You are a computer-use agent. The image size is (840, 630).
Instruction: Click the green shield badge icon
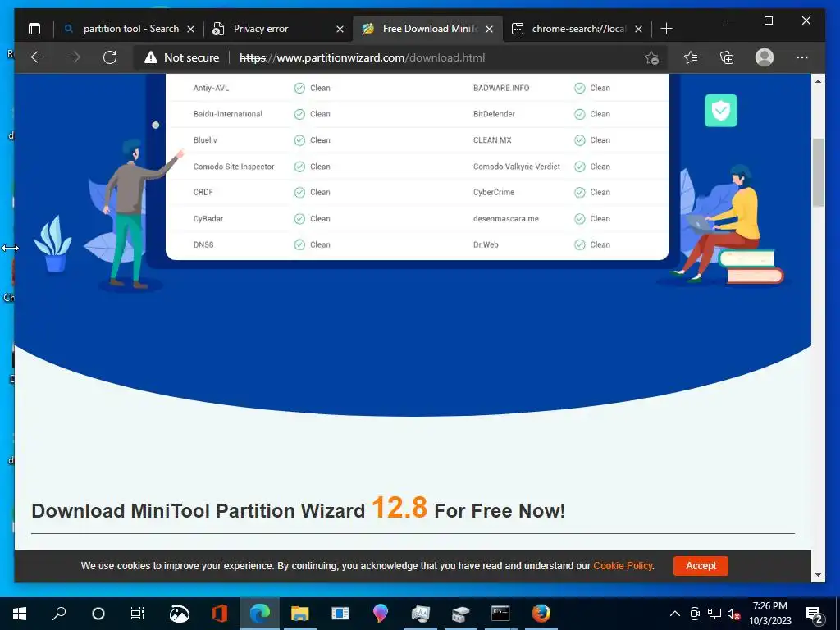pos(720,111)
